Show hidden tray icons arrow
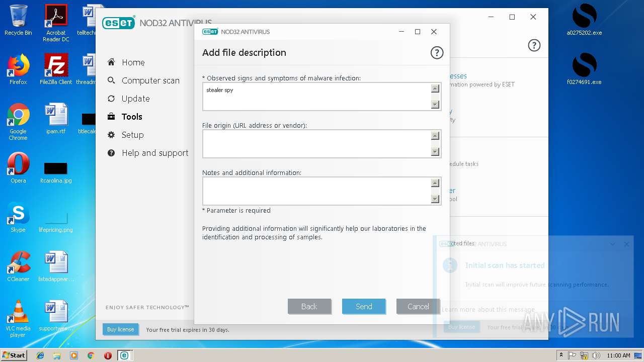 point(561,355)
